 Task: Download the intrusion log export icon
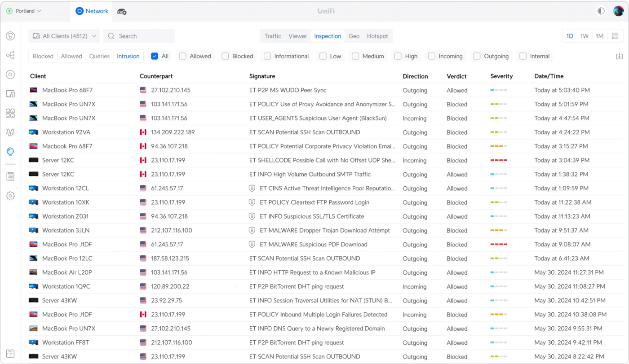(x=620, y=56)
